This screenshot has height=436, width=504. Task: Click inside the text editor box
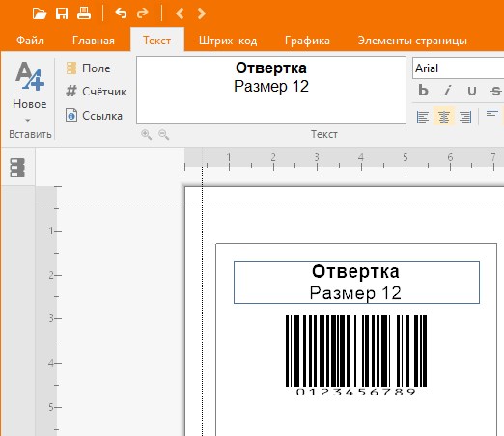tap(271, 91)
